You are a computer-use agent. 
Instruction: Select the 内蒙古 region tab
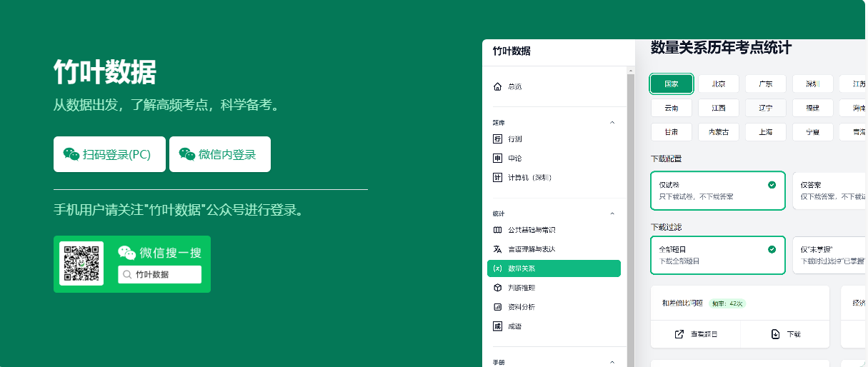(x=719, y=132)
